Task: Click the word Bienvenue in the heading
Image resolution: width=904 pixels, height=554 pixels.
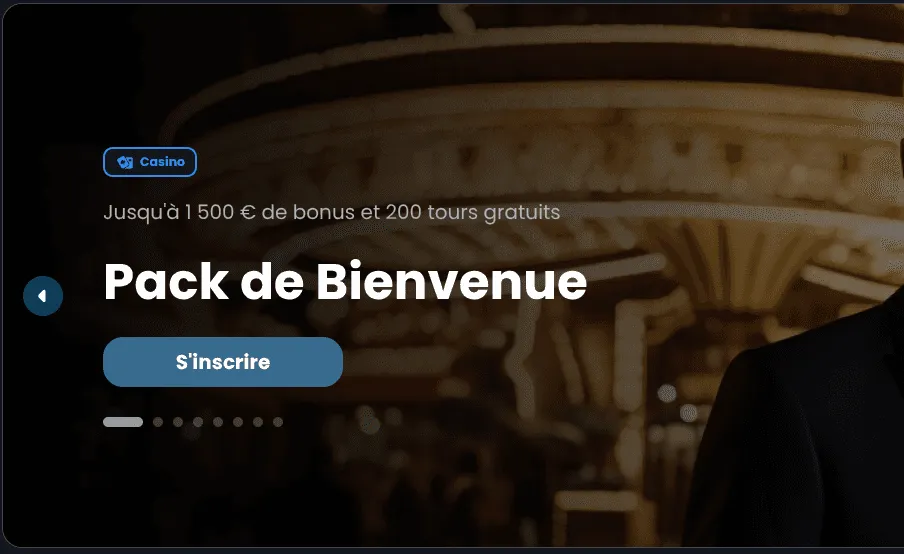Action: pyautogui.click(x=451, y=281)
